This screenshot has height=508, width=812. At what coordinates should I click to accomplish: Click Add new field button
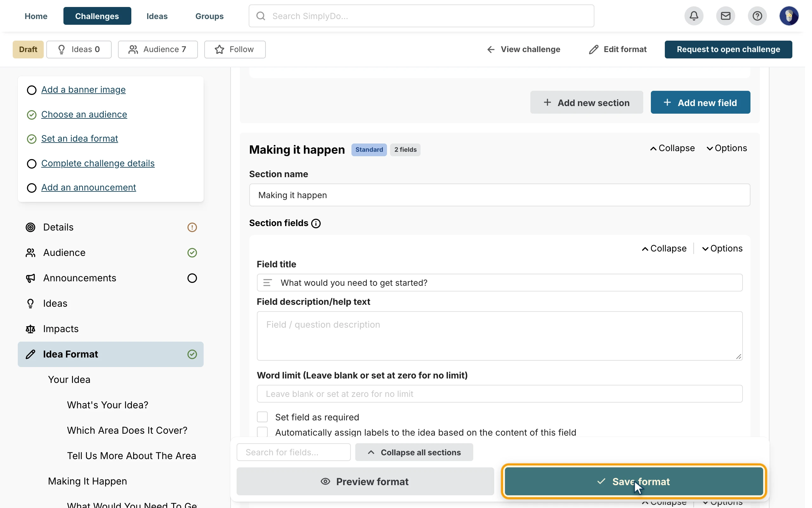point(700,103)
